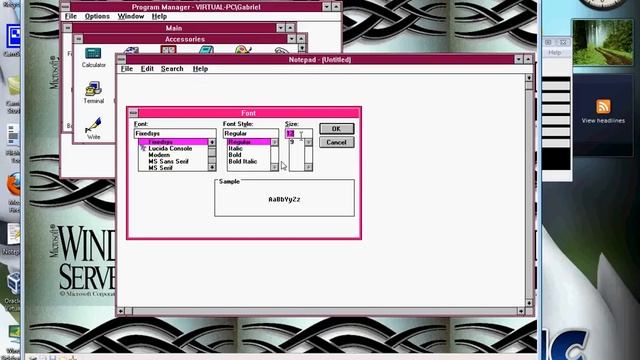Select Fixedsys in the font list

click(x=173, y=142)
